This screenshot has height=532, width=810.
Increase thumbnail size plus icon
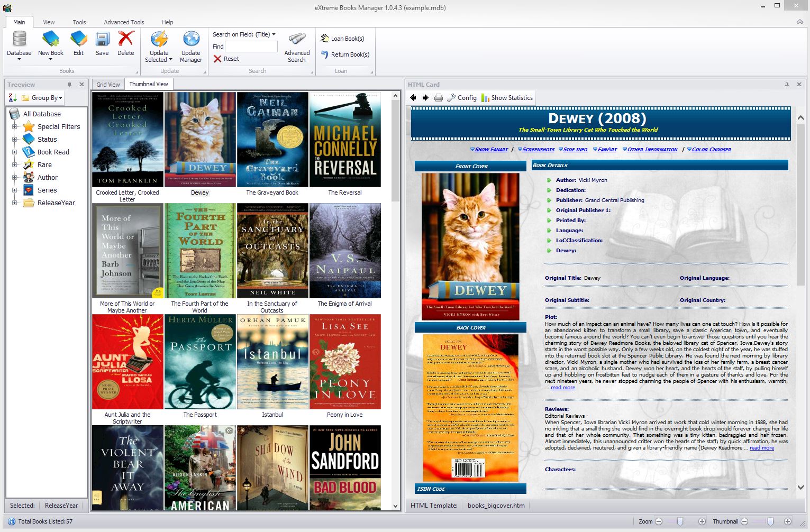(x=788, y=521)
